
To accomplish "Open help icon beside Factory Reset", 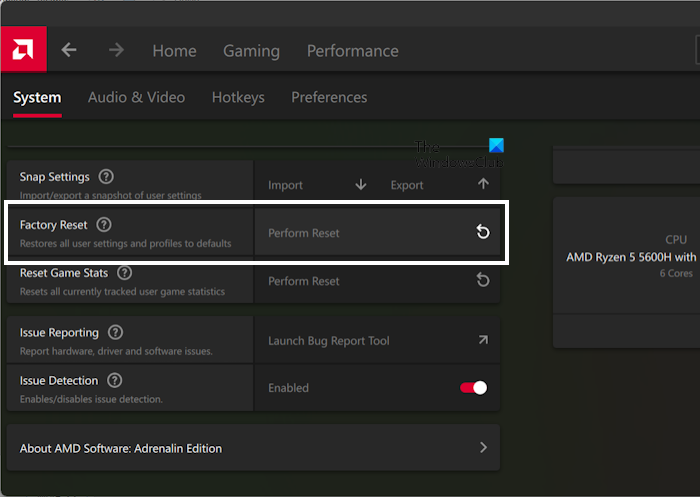I will [x=104, y=225].
